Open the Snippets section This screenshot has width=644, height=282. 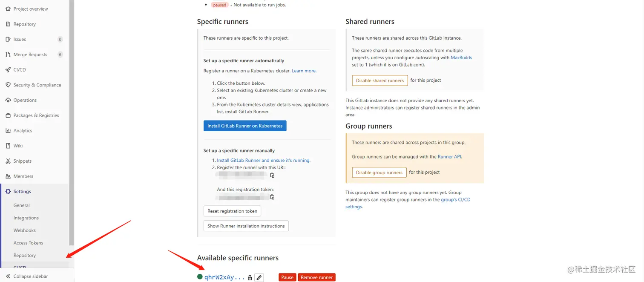pyautogui.click(x=23, y=161)
